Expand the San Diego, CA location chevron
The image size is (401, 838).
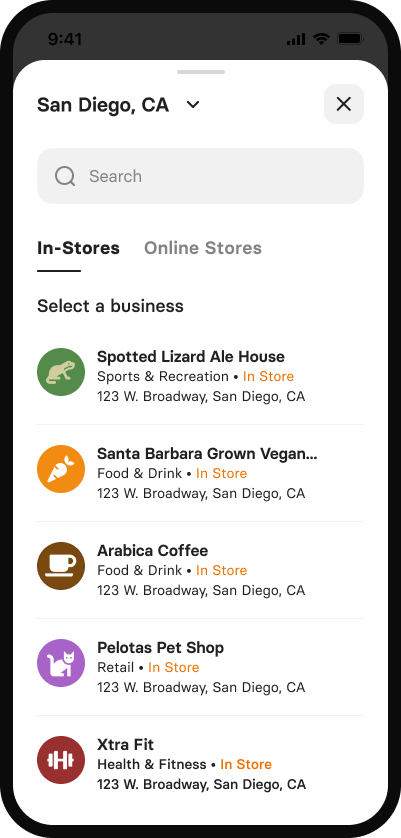coord(193,105)
